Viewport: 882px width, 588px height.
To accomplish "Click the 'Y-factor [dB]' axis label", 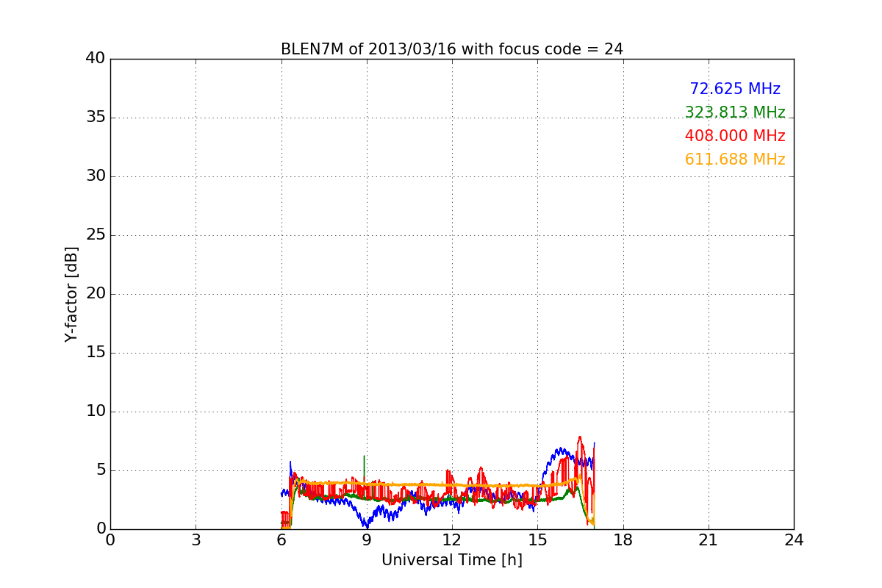I will 71,294.
